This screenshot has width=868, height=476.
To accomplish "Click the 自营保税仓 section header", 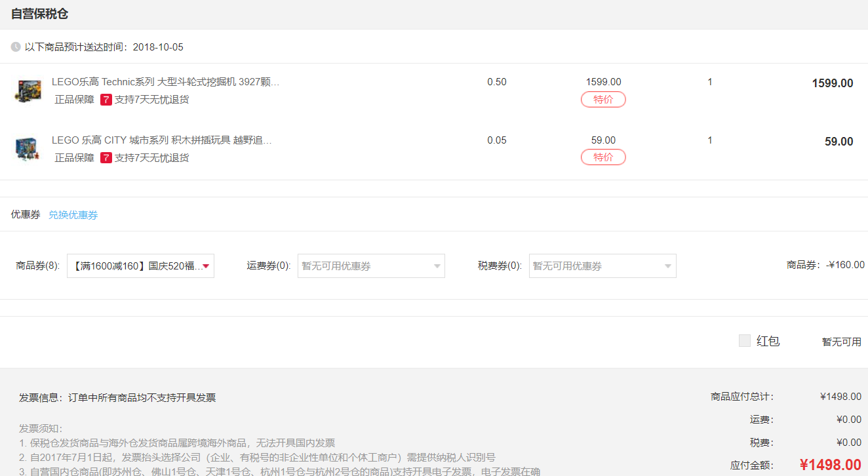I will pos(39,14).
